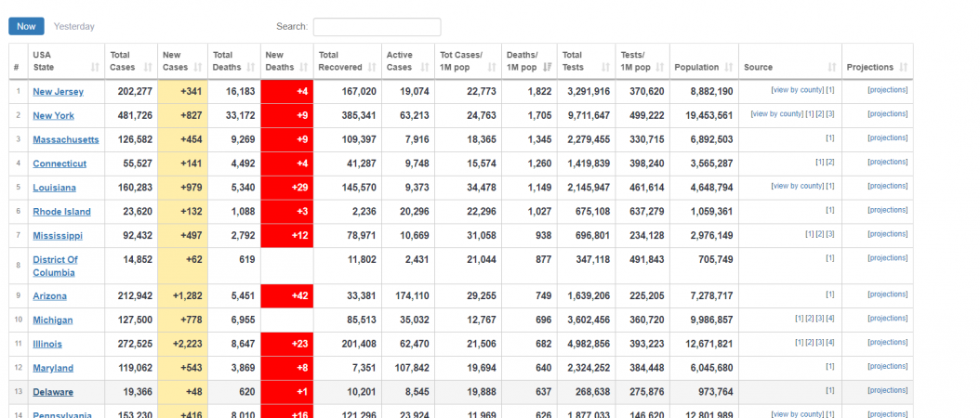Sort by Active Cases column arrows
The width and height of the screenshot is (980, 418).
[x=425, y=67]
